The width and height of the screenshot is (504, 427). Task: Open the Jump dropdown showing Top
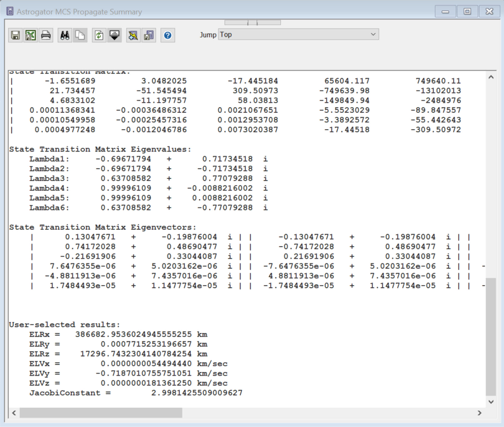coord(298,35)
